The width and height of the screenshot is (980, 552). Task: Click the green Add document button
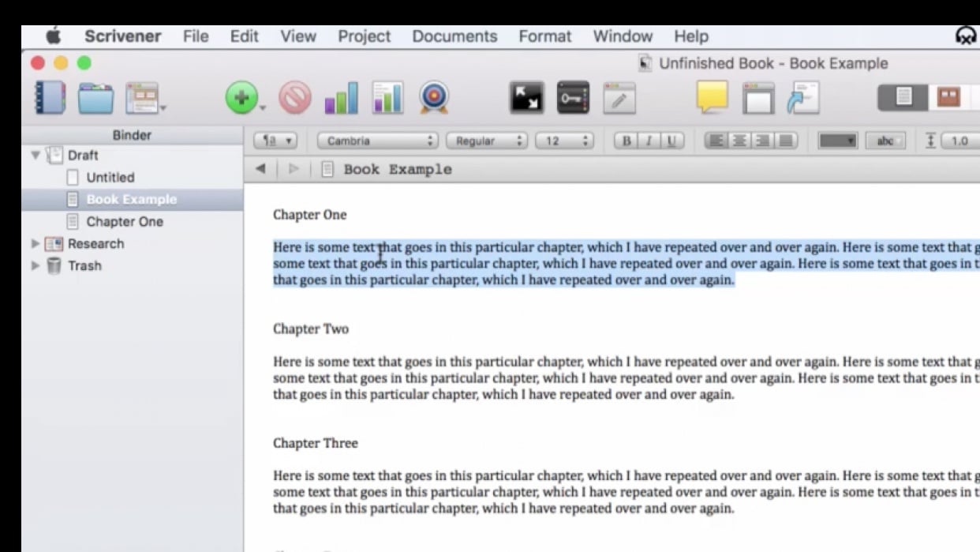pyautogui.click(x=242, y=99)
